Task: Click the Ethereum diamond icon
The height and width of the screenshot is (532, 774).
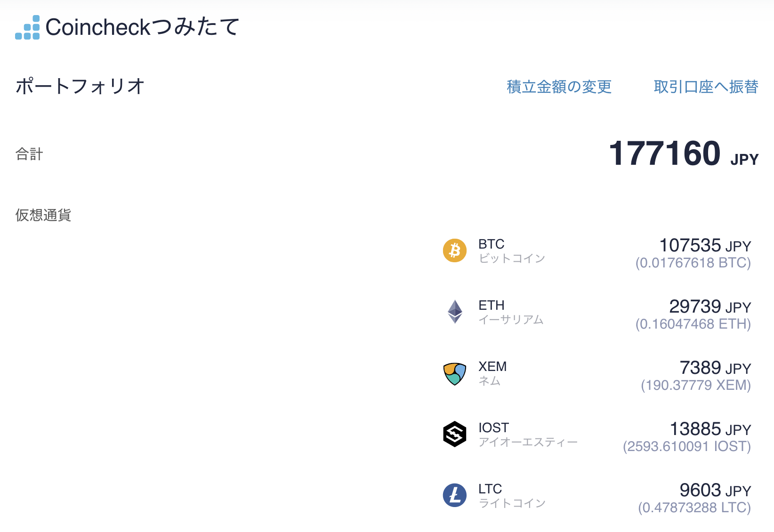Action: coord(455,312)
